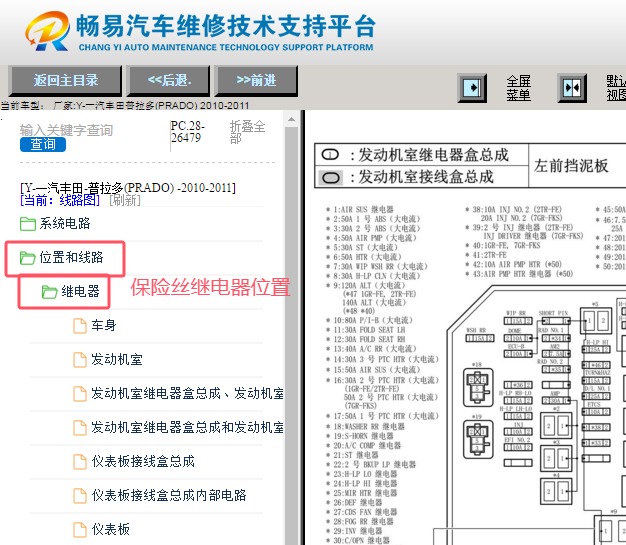Click the 当前：线路图 link
This screenshot has width=626, height=545.
[60, 200]
